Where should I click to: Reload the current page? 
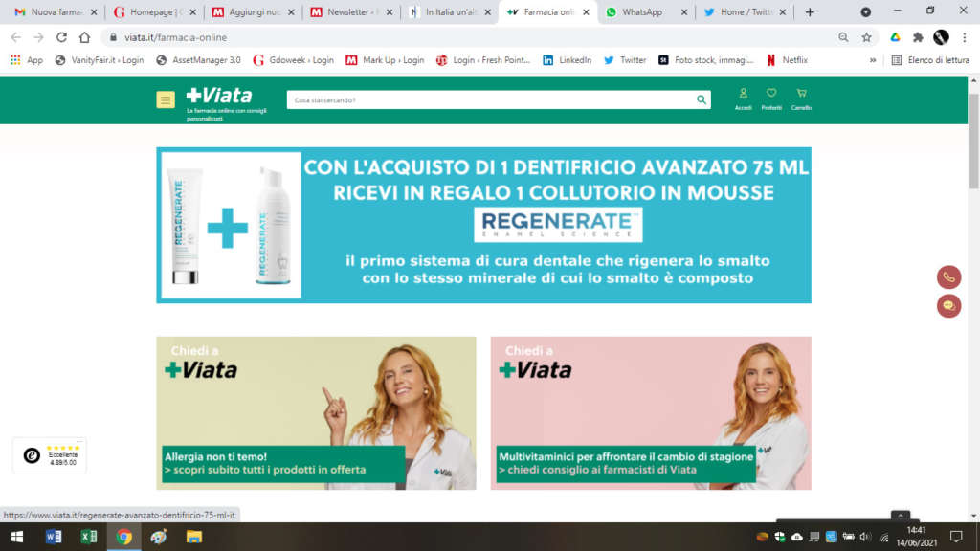click(61, 37)
